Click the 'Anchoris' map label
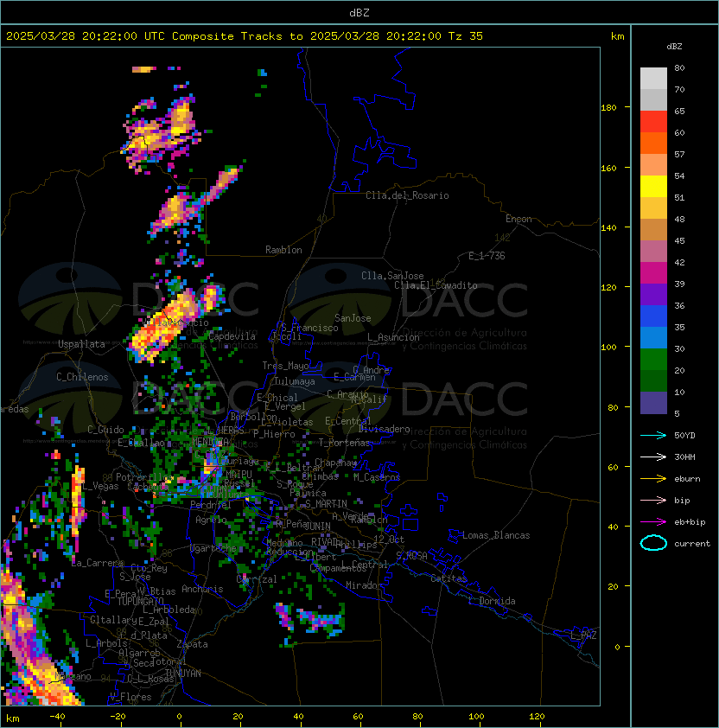The image size is (719, 728). (202, 589)
